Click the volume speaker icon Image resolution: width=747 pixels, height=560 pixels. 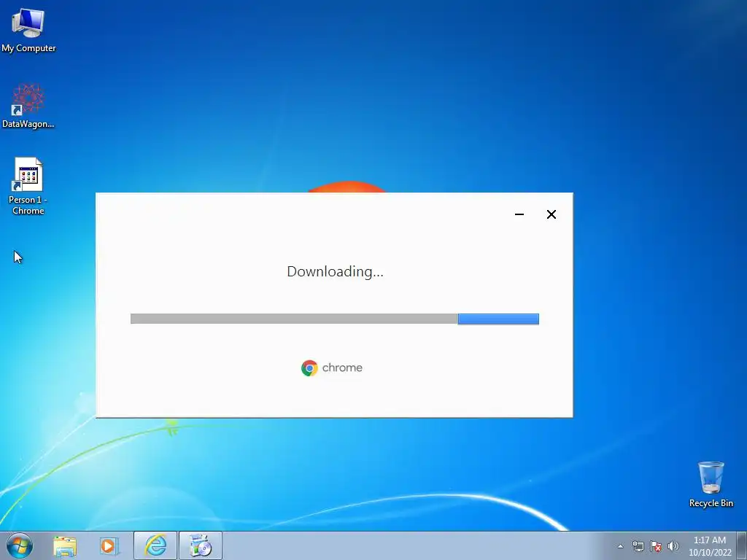click(x=673, y=546)
